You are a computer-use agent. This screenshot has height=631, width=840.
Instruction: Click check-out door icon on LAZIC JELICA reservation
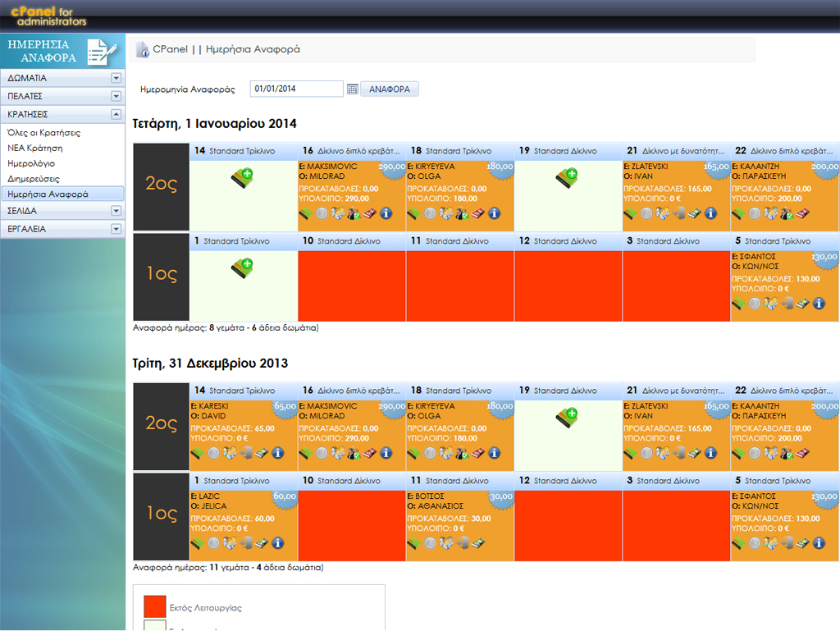(244, 543)
